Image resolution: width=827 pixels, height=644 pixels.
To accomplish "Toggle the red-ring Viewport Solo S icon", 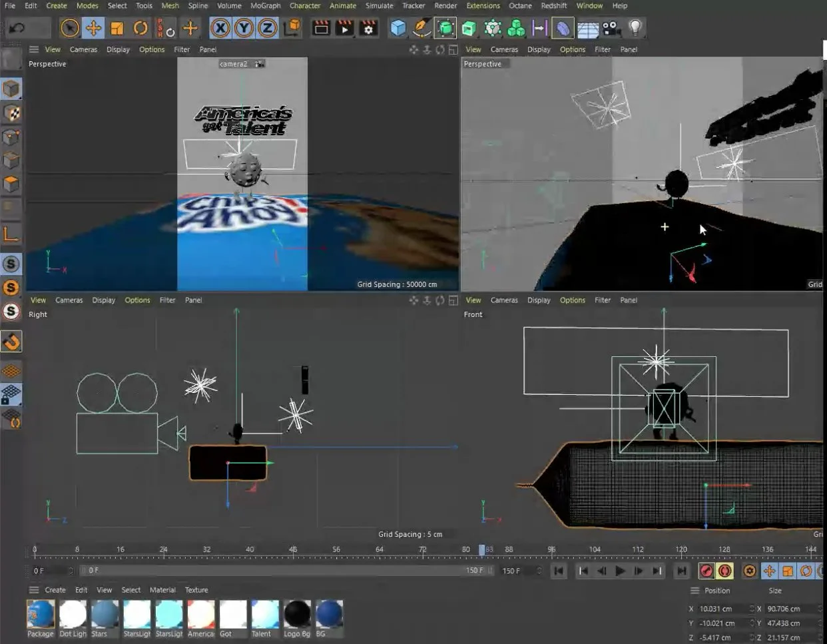I will pyautogui.click(x=11, y=312).
